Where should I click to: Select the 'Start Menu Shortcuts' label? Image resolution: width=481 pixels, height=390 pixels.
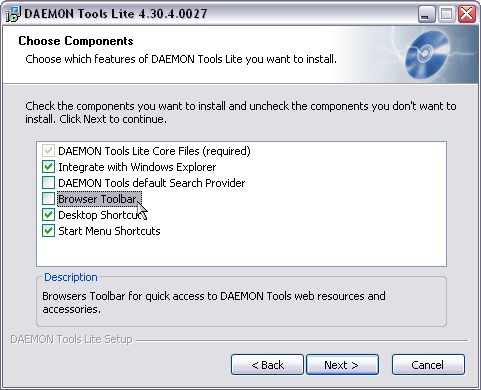click(x=109, y=231)
